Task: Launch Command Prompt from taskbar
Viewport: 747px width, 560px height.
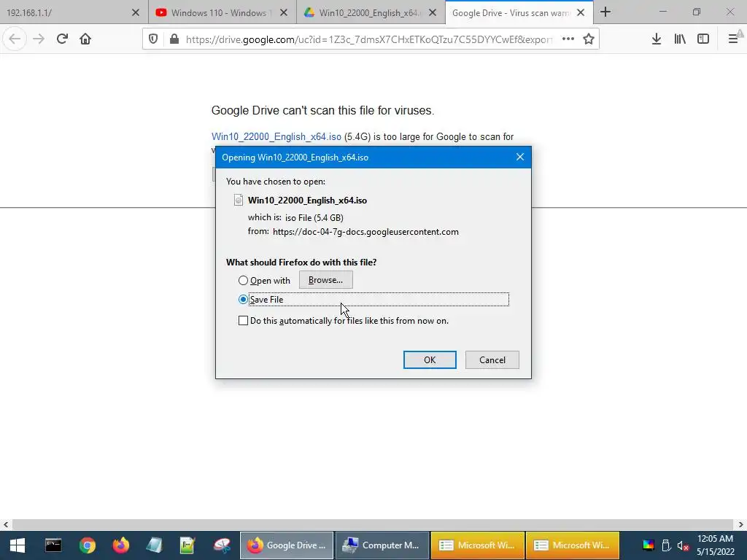Action: point(53,545)
